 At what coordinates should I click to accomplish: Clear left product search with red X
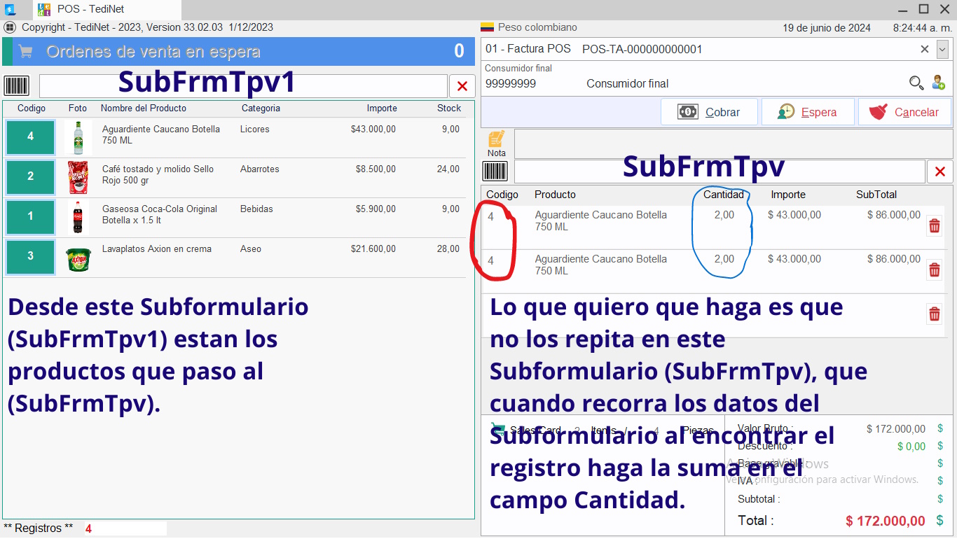pyautogui.click(x=462, y=86)
